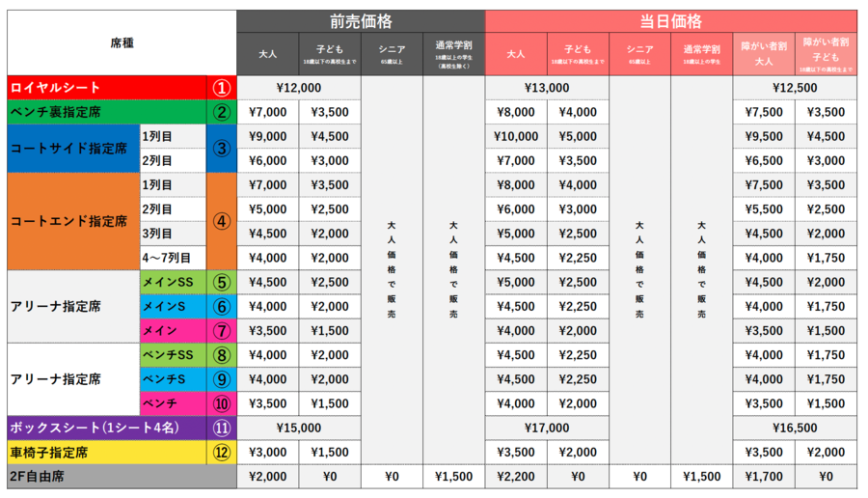Image resolution: width=868 pixels, height=498 pixels.
Task: Switch to the 当日価格 header section
Action: [670, 21]
